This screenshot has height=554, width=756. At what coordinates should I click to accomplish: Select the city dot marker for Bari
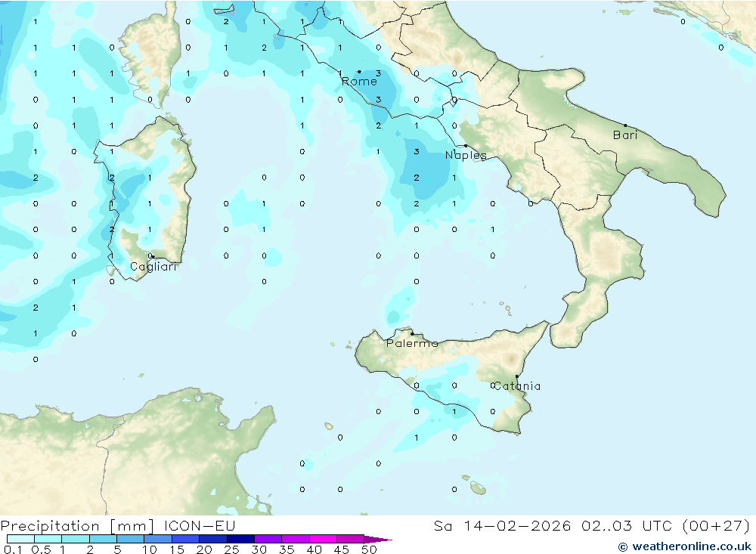coord(625,125)
